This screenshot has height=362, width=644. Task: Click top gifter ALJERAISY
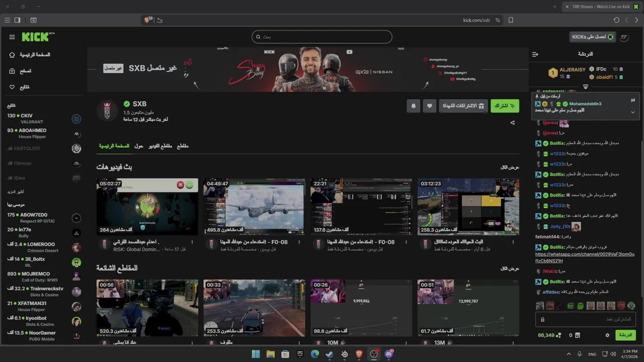pos(573,70)
